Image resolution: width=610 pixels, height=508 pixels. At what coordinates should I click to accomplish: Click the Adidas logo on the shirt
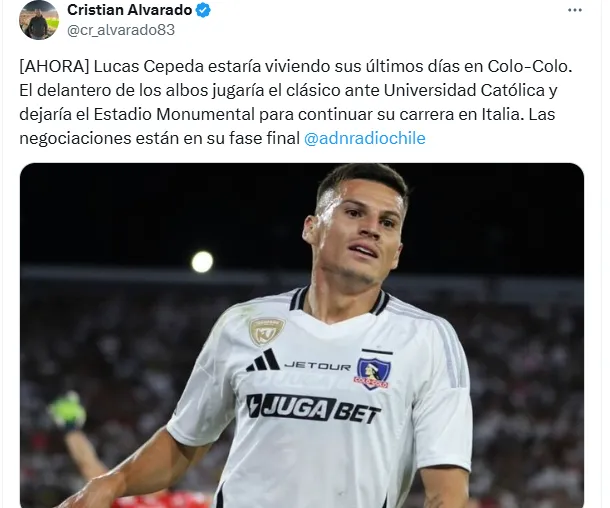[x=263, y=360]
